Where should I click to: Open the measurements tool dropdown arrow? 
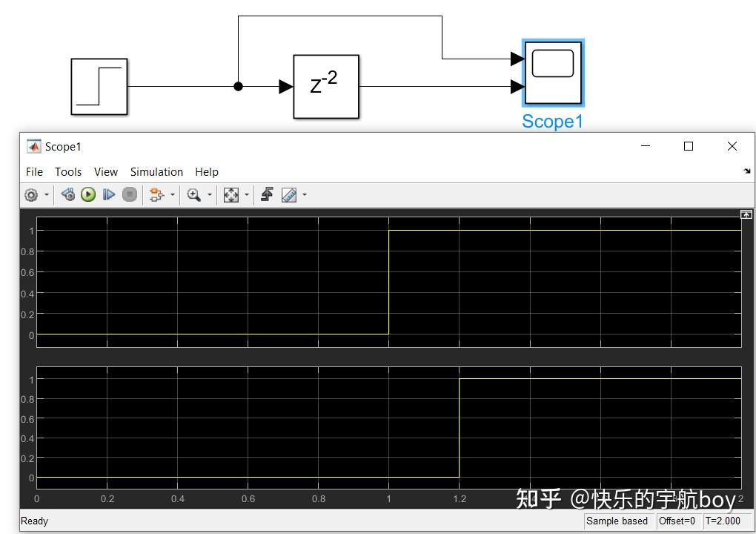click(303, 194)
